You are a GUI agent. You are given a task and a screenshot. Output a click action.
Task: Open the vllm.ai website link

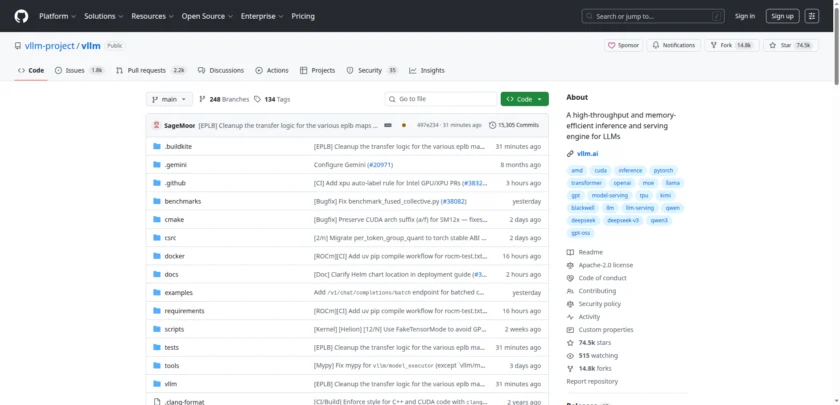[588, 154]
